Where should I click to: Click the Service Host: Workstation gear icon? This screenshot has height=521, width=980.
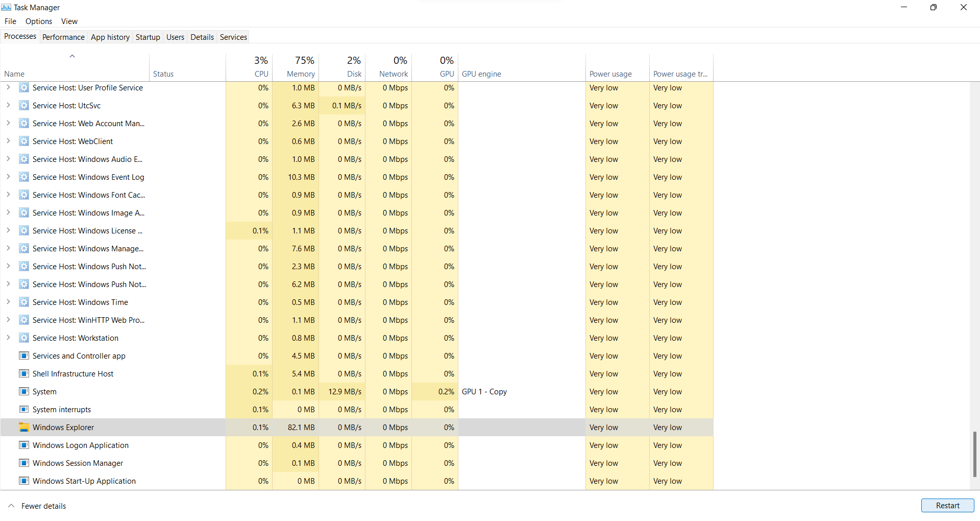coord(23,338)
